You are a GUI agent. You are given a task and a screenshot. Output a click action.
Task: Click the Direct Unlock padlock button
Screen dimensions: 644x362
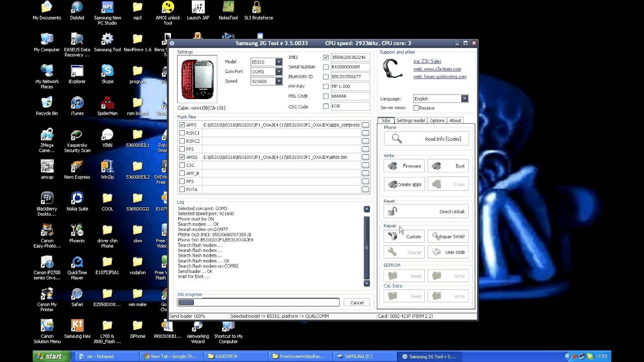426,212
